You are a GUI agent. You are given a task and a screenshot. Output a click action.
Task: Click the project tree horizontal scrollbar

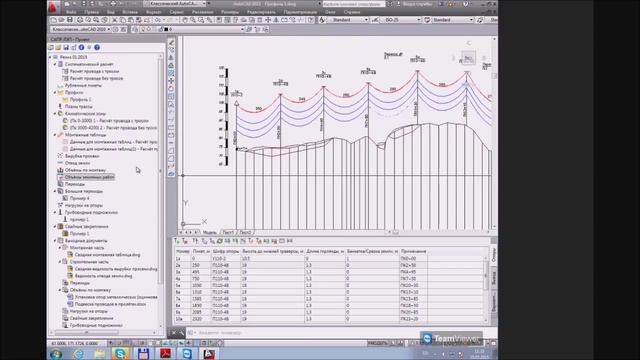[104, 332]
